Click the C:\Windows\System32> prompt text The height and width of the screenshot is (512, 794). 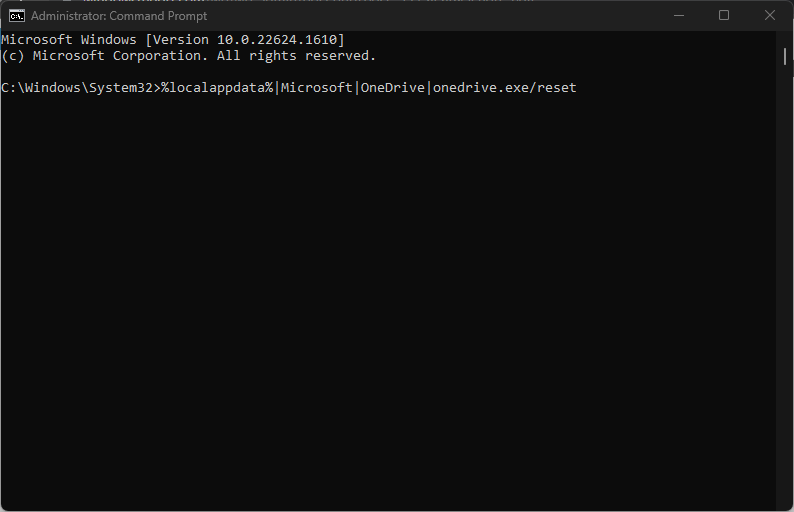point(81,88)
